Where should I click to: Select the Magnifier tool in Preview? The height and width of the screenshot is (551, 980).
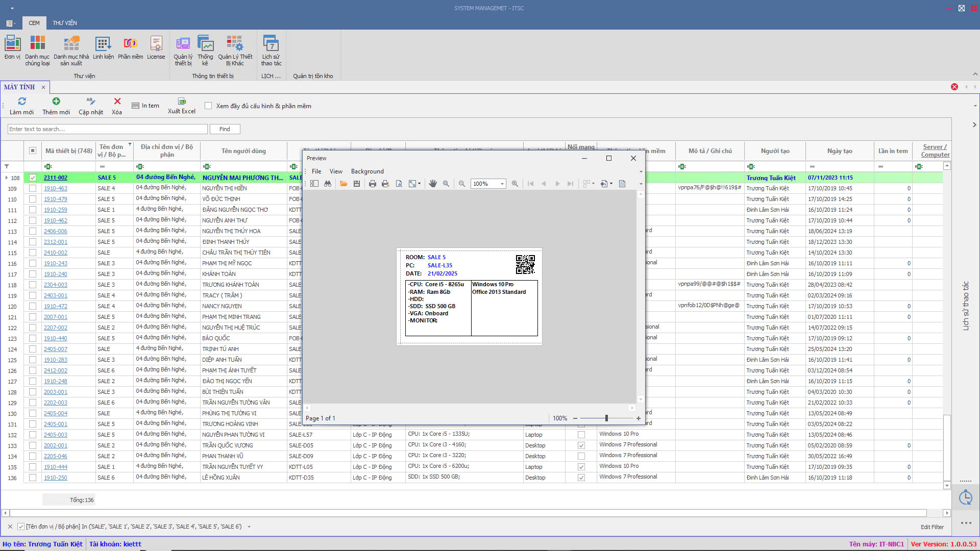point(446,184)
